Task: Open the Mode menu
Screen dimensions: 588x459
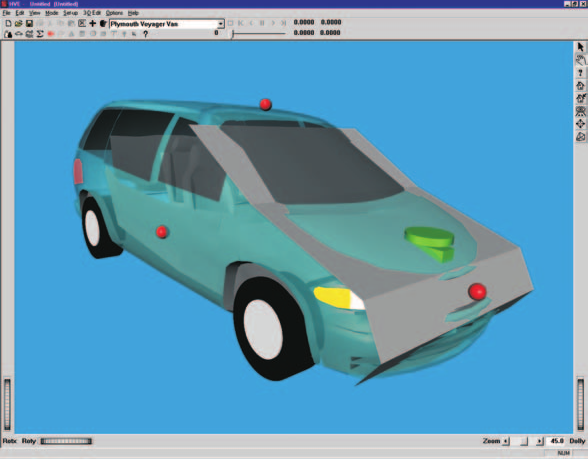Action: 52,13
